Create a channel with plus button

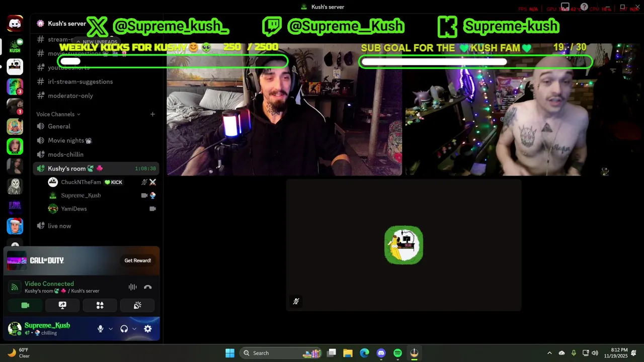[x=152, y=114]
